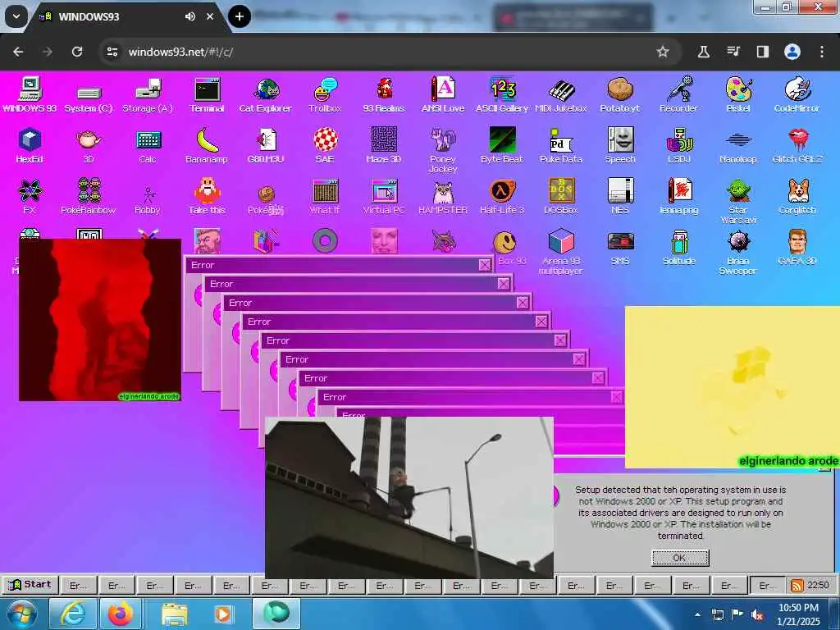The height and width of the screenshot is (630, 840).
Task: Launch Maze 3D
Action: (384, 145)
